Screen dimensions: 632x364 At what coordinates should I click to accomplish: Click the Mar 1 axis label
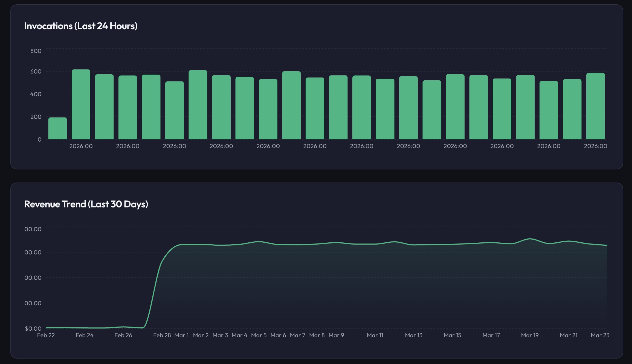(181, 335)
